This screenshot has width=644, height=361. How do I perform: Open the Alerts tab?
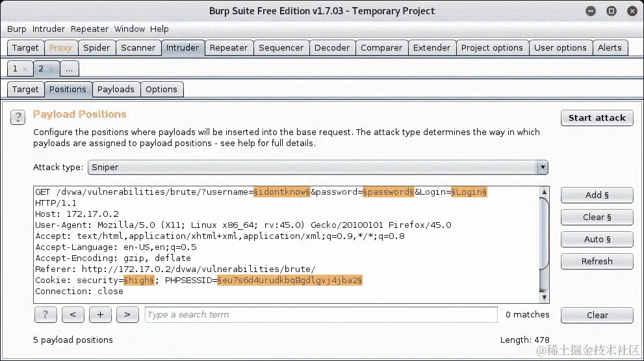(x=610, y=47)
